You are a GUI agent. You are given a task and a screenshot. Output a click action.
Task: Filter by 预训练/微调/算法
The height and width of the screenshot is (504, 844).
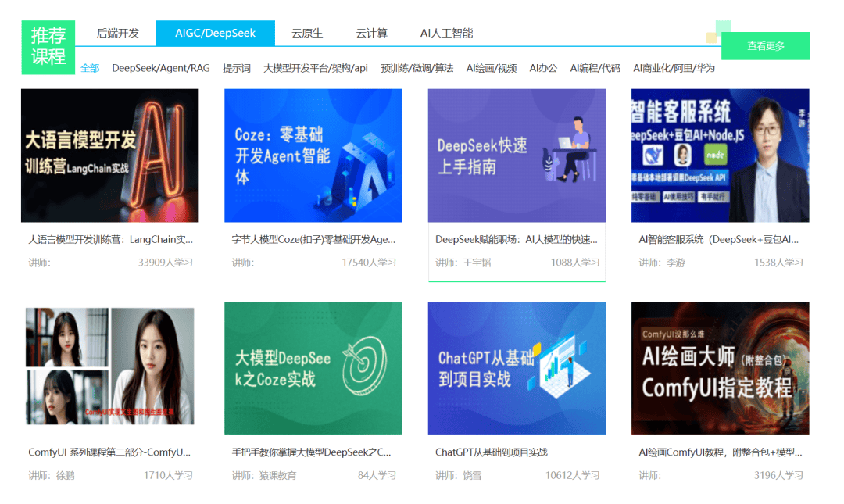tap(417, 69)
